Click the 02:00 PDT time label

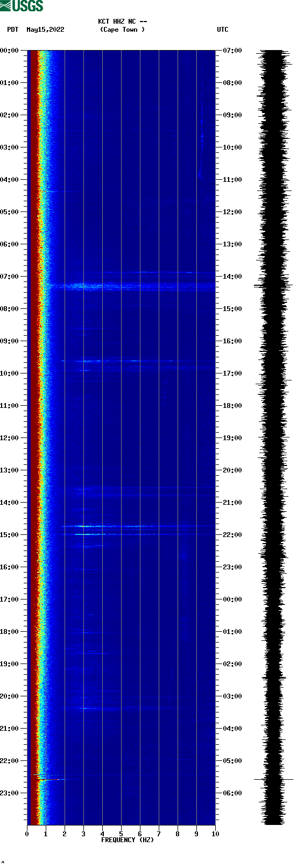(x=10, y=115)
